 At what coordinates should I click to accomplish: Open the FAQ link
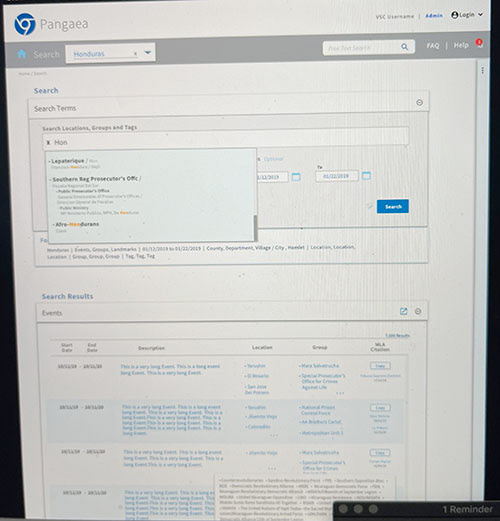[x=433, y=46]
